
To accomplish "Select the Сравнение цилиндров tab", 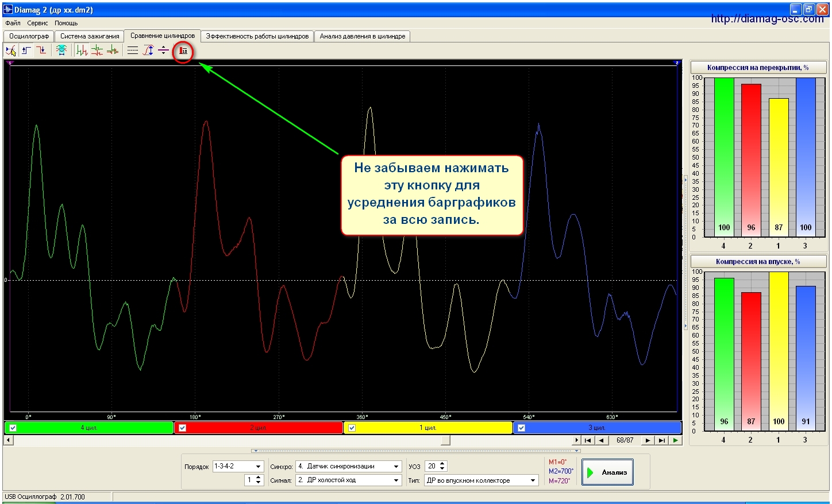I will point(163,36).
